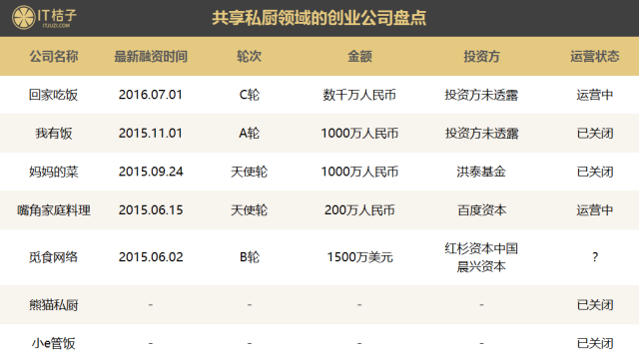This screenshot has height=364, width=639.
Task: Select the company name 回家吃饭
Action: point(53,95)
